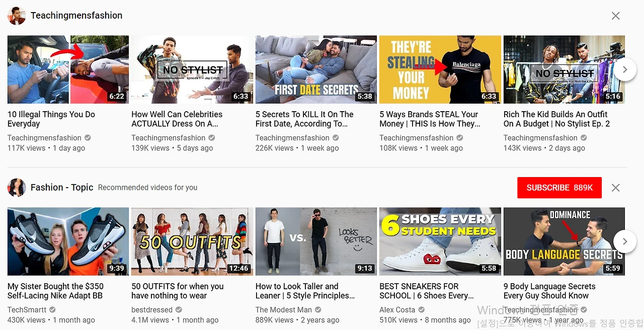
Task: Click verified badge under How Well Can Celebrities
Action: click(x=211, y=138)
